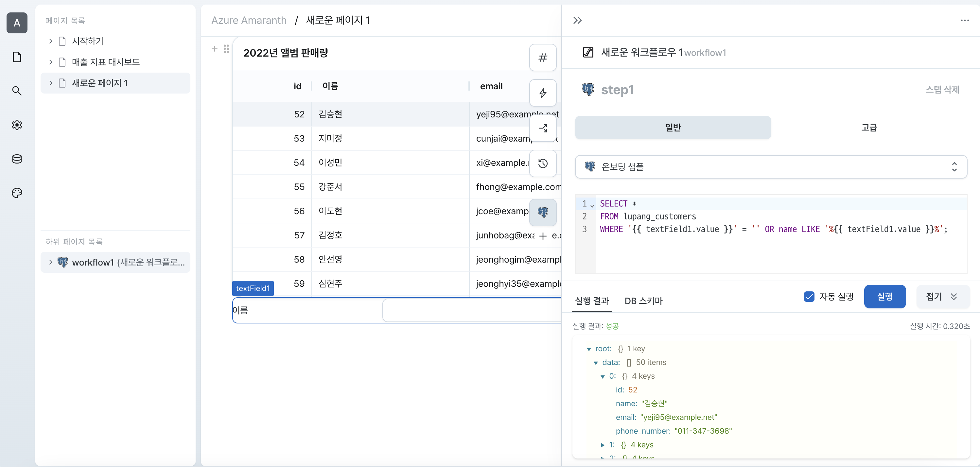Click 새로운 페이지 1 breadcrumb title
The width and height of the screenshot is (980, 467).
coord(338,20)
